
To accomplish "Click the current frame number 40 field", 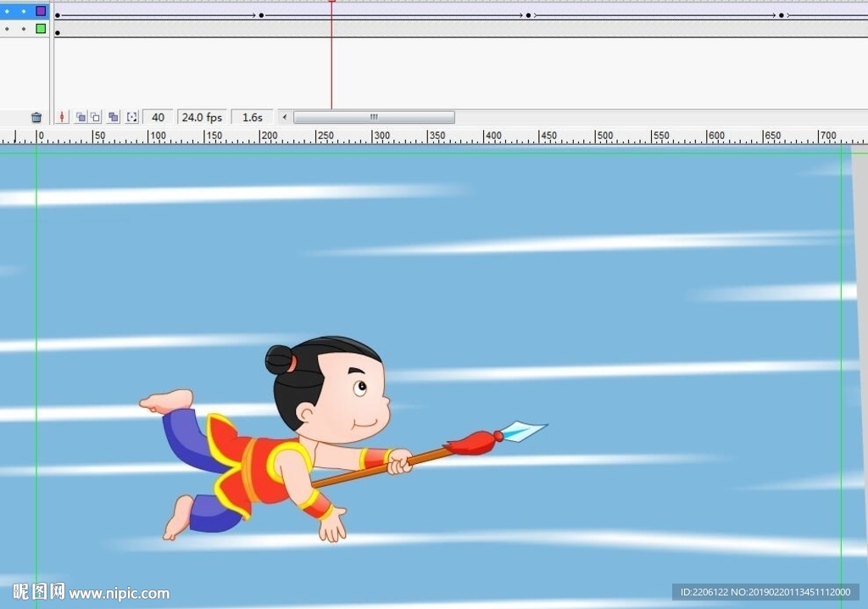I will coord(158,118).
